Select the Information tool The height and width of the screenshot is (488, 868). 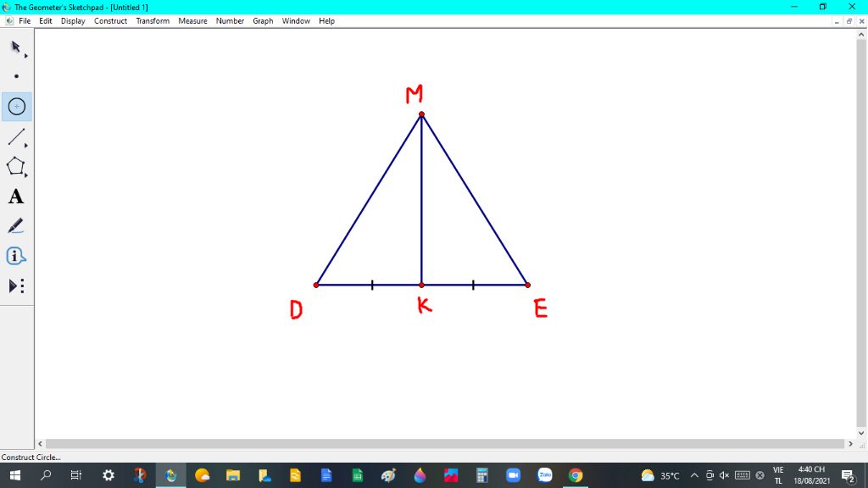click(x=16, y=256)
